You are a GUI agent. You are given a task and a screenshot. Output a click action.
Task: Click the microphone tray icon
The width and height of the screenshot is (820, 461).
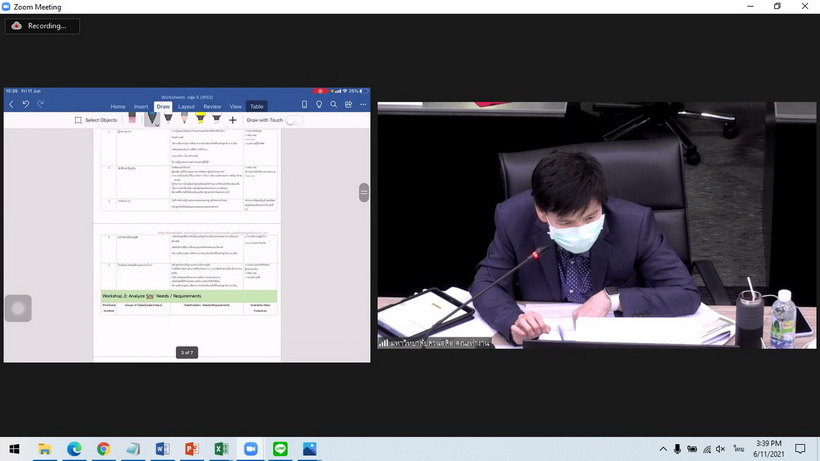click(x=677, y=449)
